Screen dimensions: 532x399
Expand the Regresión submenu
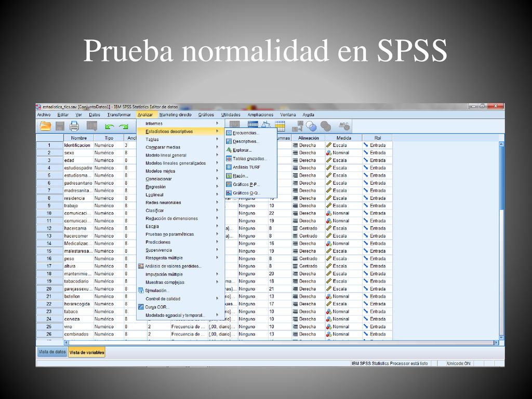180,187
